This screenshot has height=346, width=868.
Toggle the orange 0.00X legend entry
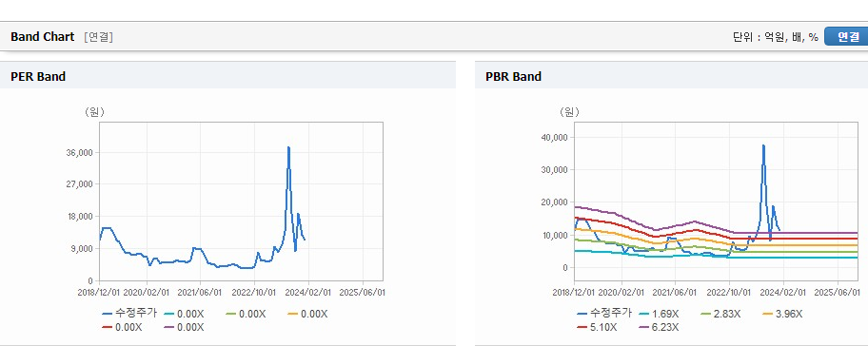pyautogui.click(x=308, y=314)
